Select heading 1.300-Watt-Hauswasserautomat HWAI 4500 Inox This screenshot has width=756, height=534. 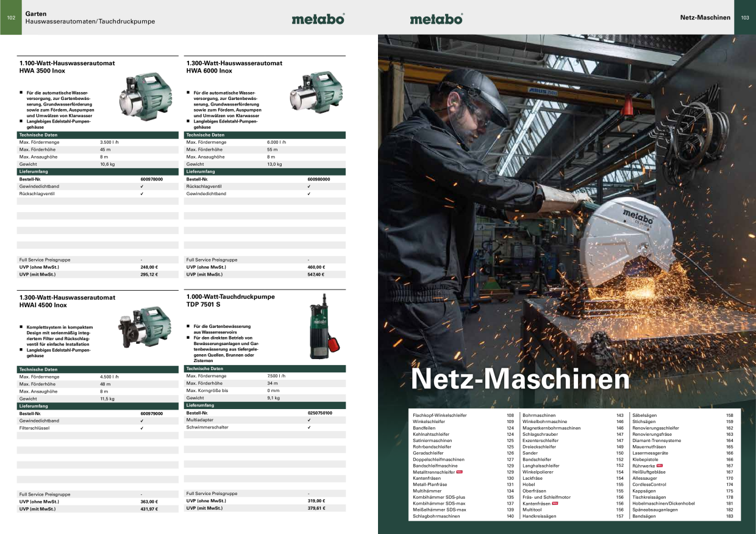tap(67, 301)
